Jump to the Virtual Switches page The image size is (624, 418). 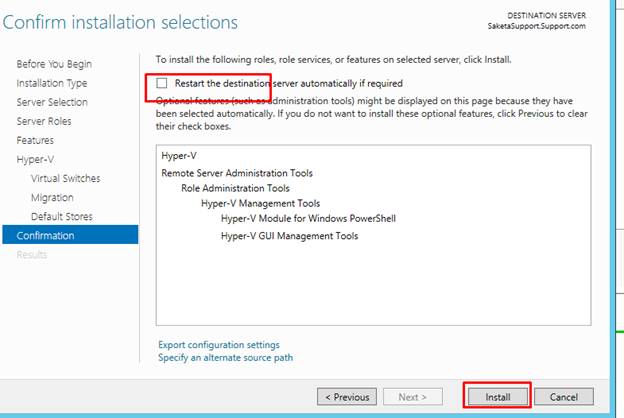coord(65,178)
